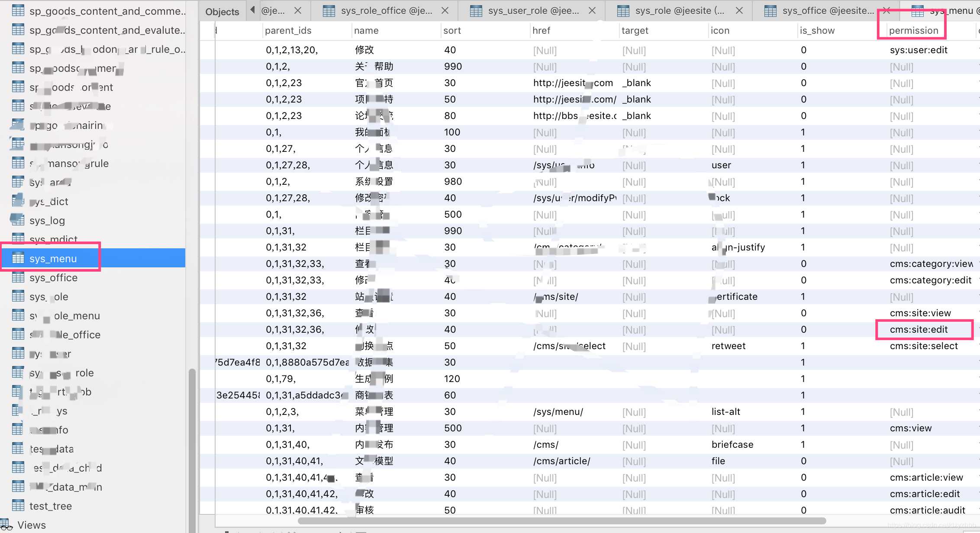The image size is (980, 533).
Task: Click the test_tree table icon
Action: click(18, 505)
